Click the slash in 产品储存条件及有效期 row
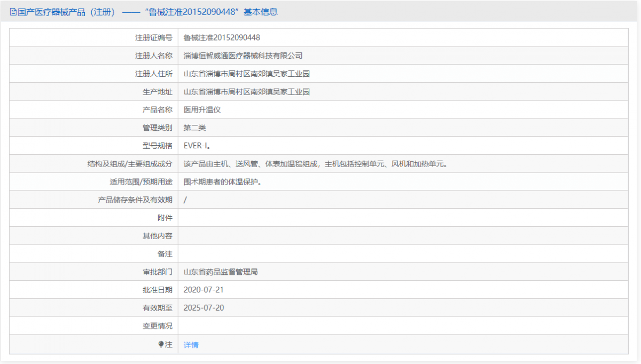The height and width of the screenshot is (364, 641). 185,200
